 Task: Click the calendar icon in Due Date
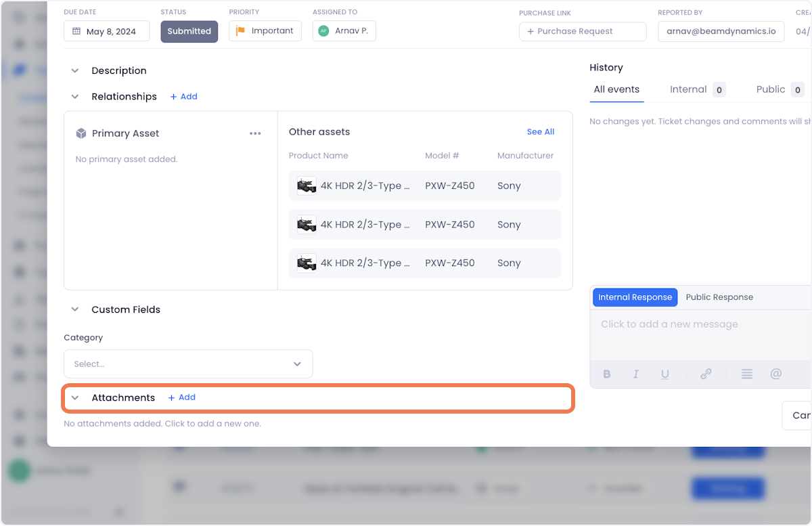click(x=76, y=31)
